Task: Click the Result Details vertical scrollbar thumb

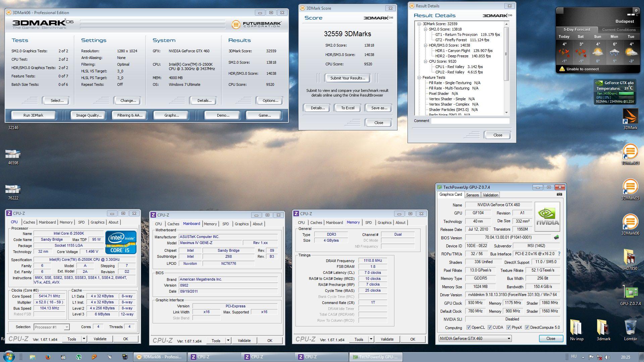Action: click(506, 54)
